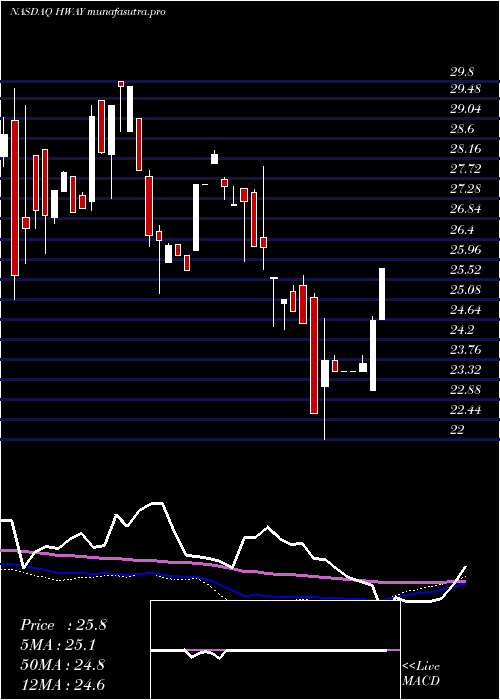
Task: Select the 25.96 price axis label
Action: [x=465, y=250]
